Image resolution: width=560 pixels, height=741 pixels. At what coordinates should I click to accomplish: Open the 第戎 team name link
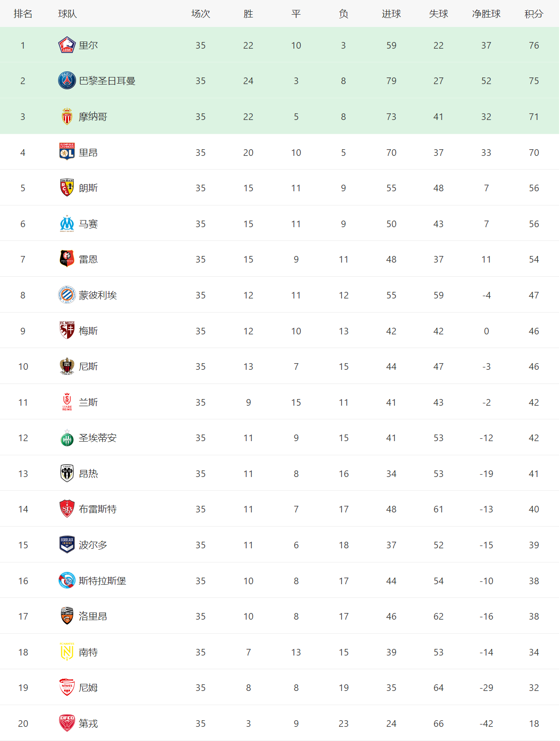(88, 724)
